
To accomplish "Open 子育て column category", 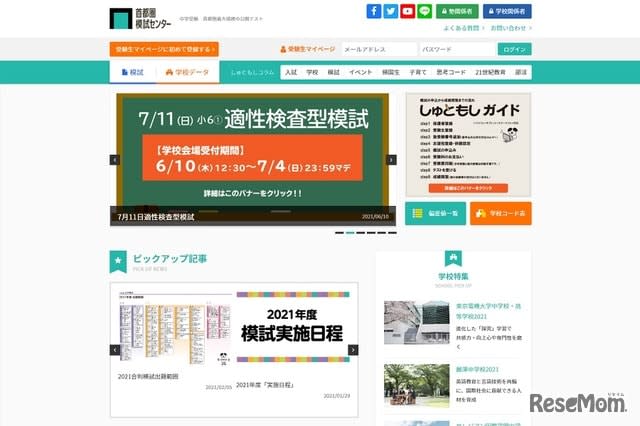I will [x=418, y=72].
